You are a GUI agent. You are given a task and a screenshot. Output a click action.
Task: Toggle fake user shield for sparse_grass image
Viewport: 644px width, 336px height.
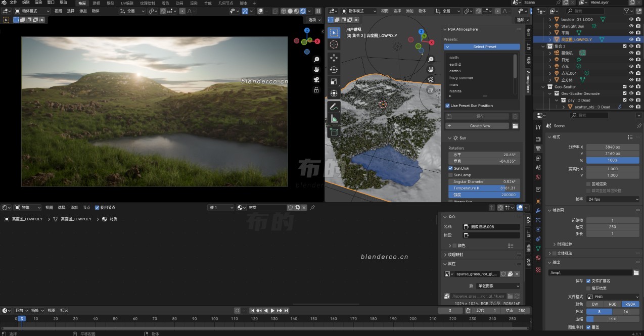503,274
